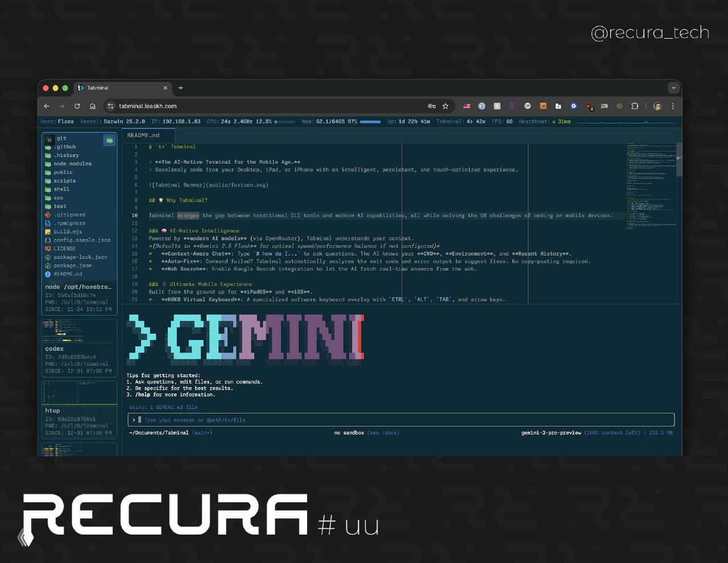Viewport: 728px width, 563px height.
Task: Reload the page
Action: pos(77,106)
